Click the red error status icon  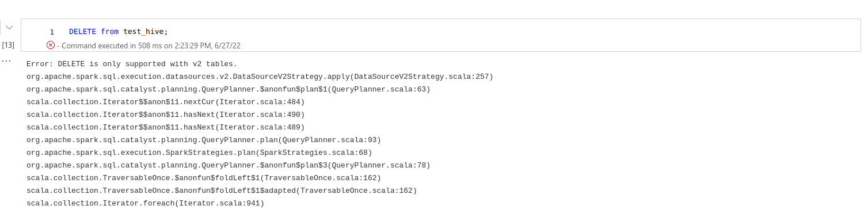tap(51, 45)
